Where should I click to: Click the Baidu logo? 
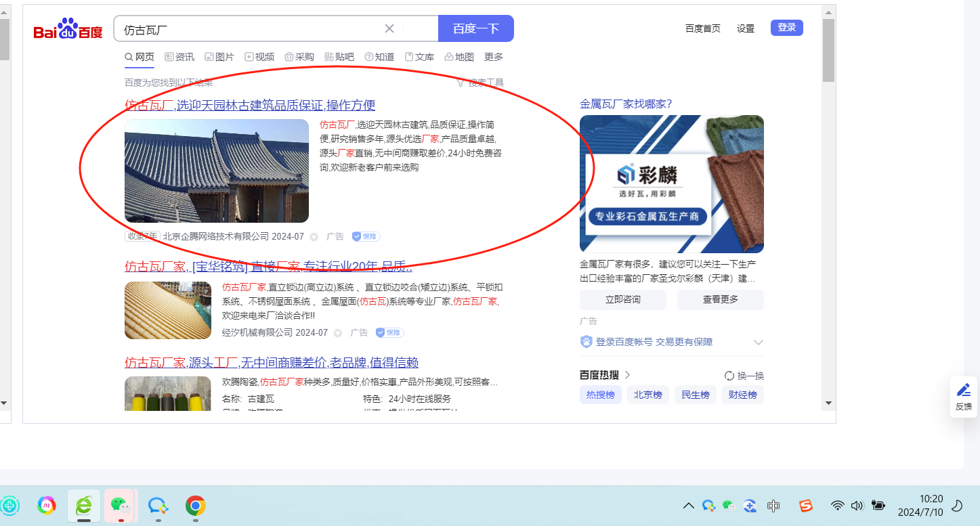(x=68, y=29)
